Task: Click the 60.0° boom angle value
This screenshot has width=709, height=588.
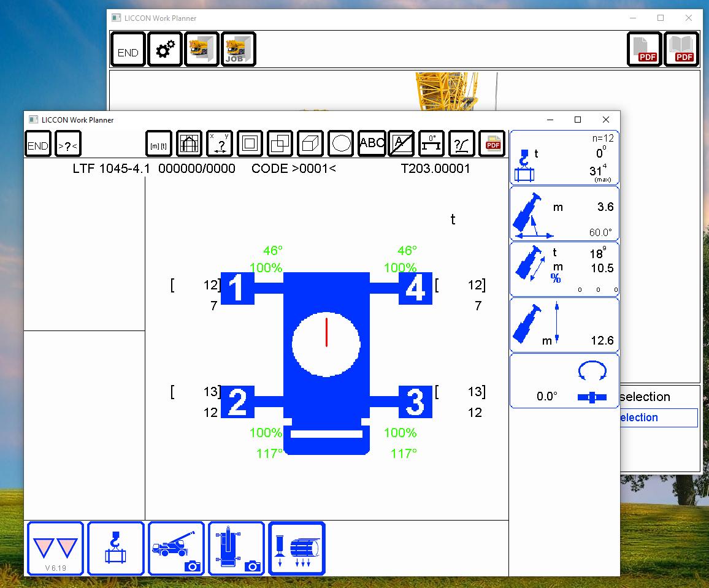Action: (x=600, y=232)
